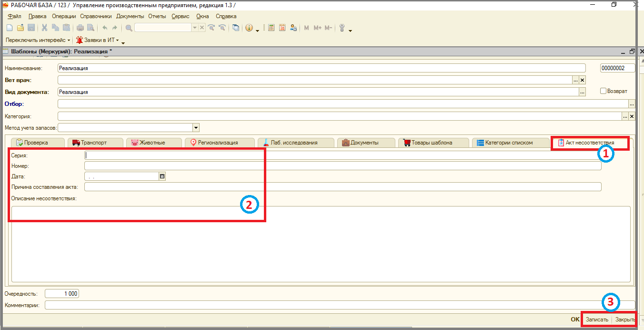This screenshot has height=330, width=644.
Task: Click the wrench settings toolbar icon
Action: tap(342, 28)
